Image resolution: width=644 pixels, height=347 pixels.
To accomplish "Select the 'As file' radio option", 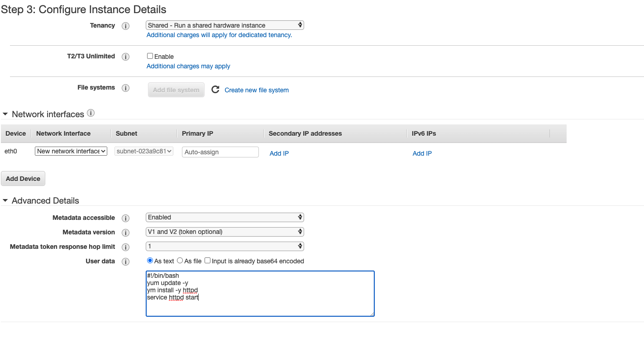I will [180, 261].
